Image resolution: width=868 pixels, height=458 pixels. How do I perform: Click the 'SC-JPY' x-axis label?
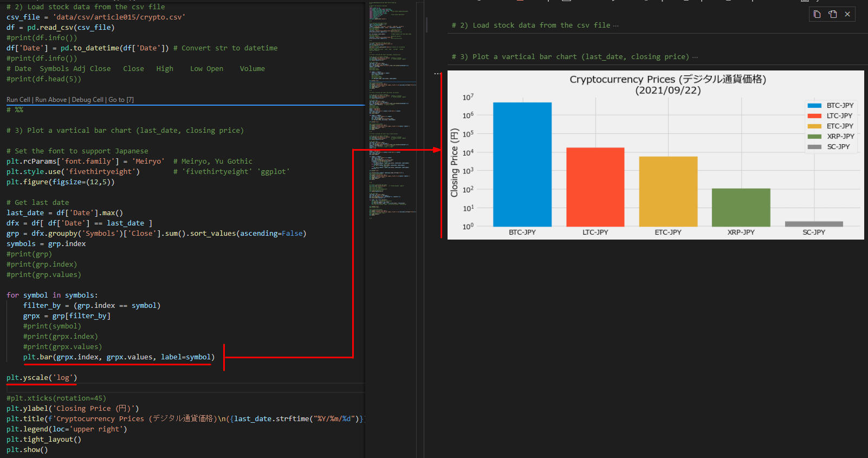point(814,233)
